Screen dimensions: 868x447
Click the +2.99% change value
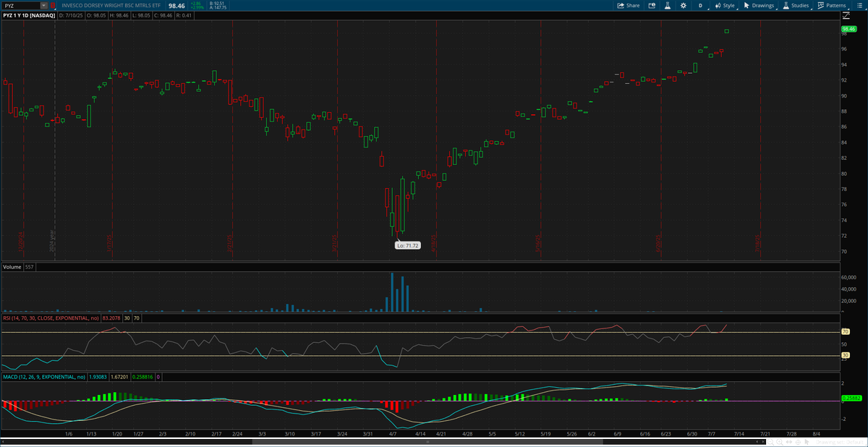197,8
